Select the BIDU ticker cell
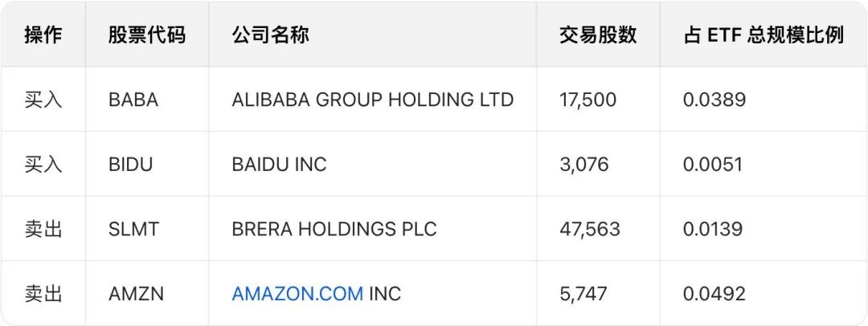 (x=130, y=165)
